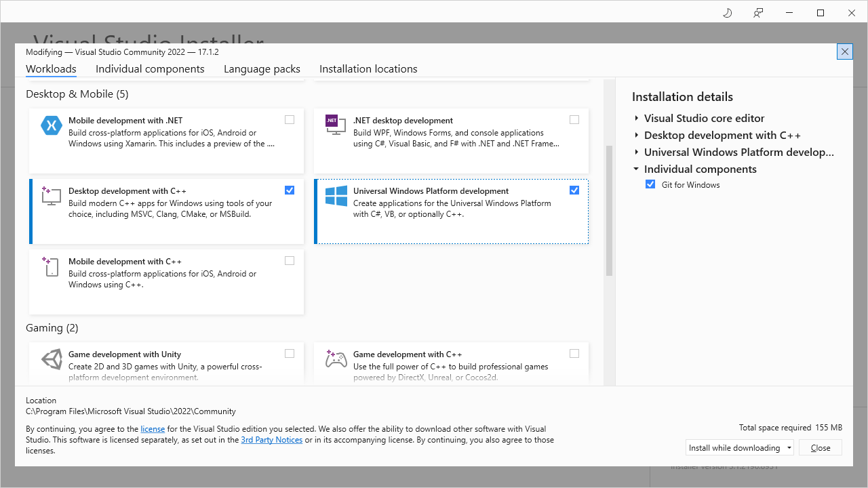The height and width of the screenshot is (488, 868).
Task: Open the Install while downloading dropdown arrow
Action: point(789,448)
